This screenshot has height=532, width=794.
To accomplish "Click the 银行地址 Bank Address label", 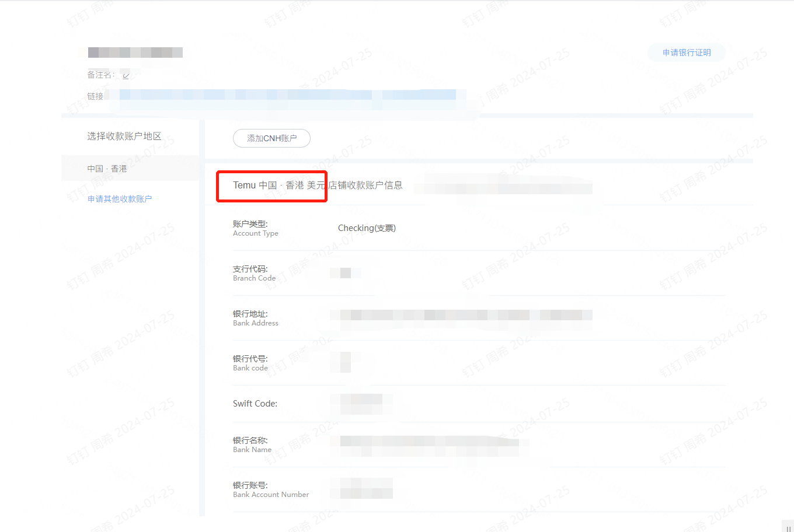I will tap(256, 318).
